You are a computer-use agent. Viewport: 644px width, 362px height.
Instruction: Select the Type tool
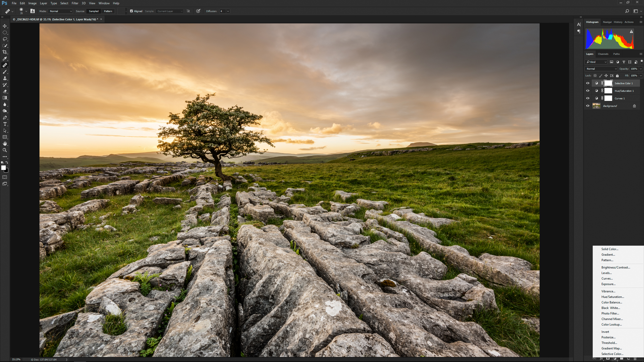coord(5,124)
